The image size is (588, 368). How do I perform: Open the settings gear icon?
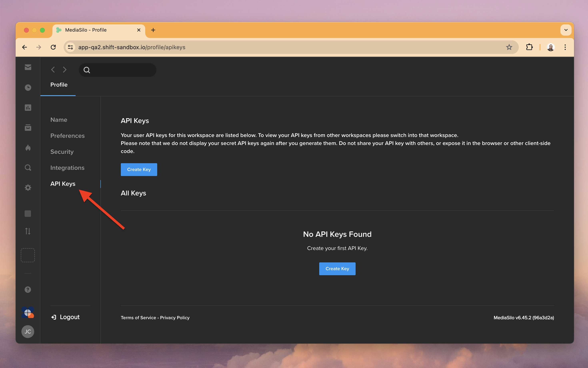pos(28,187)
